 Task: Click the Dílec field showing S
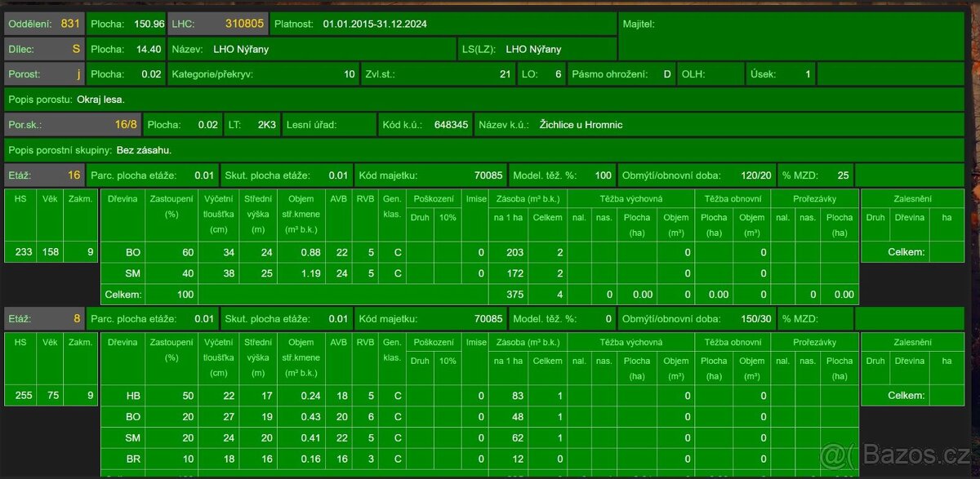[x=43, y=49]
